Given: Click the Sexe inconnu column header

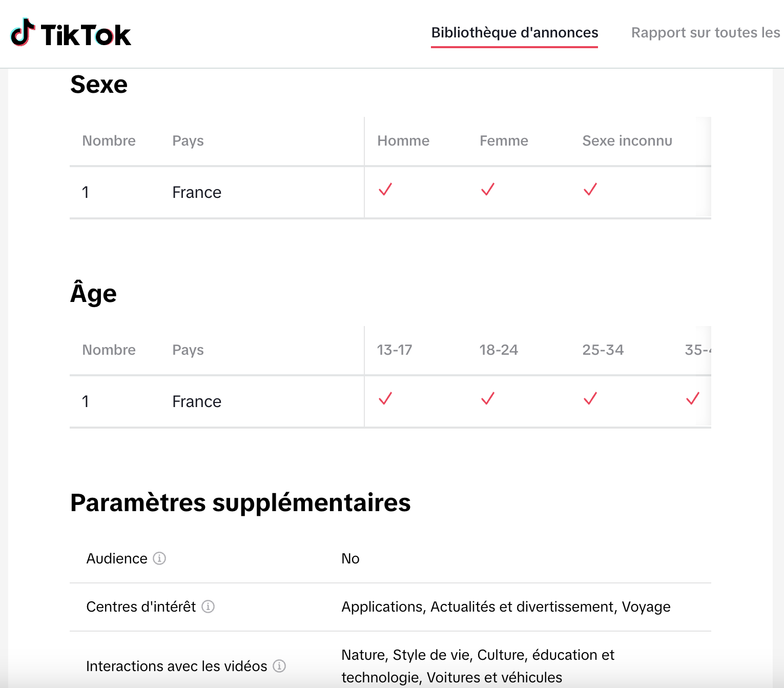Looking at the screenshot, I should tap(627, 141).
